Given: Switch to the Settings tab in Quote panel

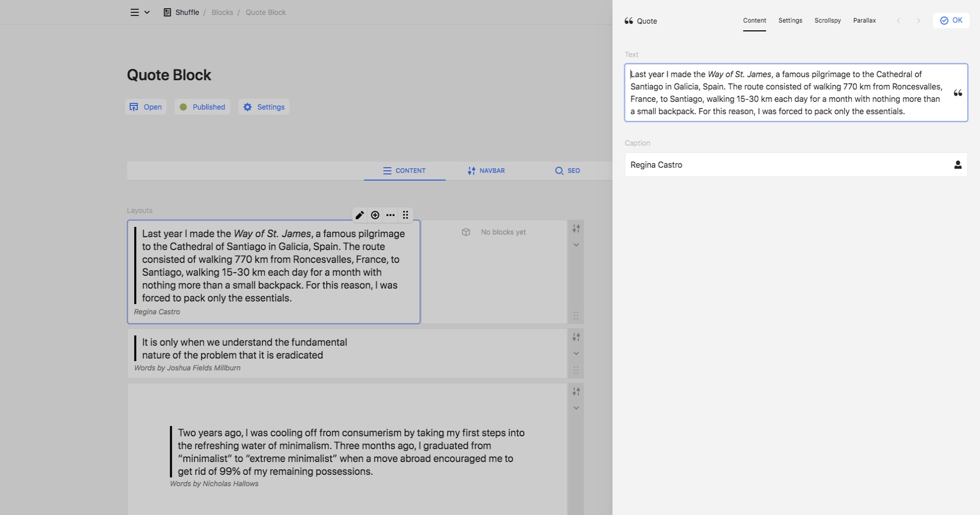Looking at the screenshot, I should click(x=790, y=21).
